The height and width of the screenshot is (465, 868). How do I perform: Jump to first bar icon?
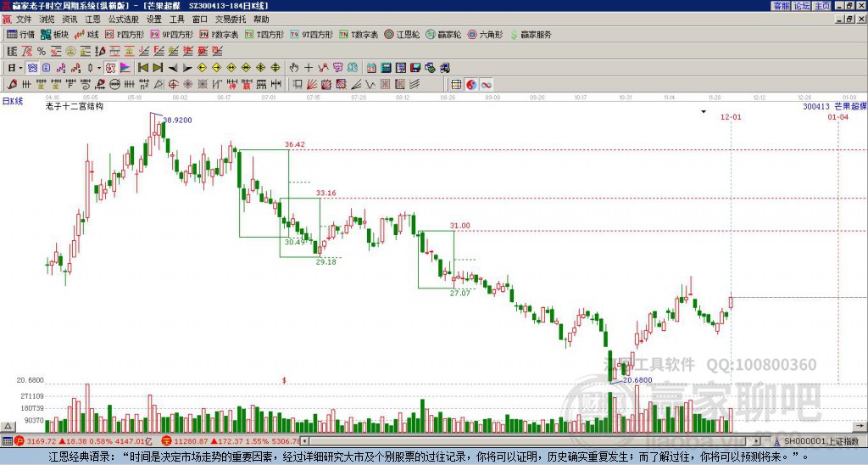coord(142,68)
